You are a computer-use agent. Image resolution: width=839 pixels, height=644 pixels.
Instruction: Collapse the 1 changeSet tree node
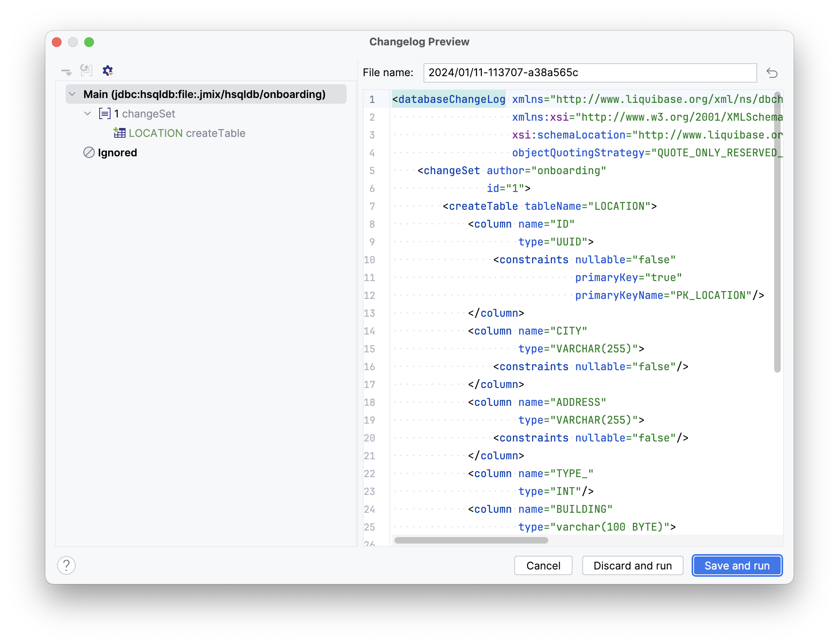tap(87, 114)
